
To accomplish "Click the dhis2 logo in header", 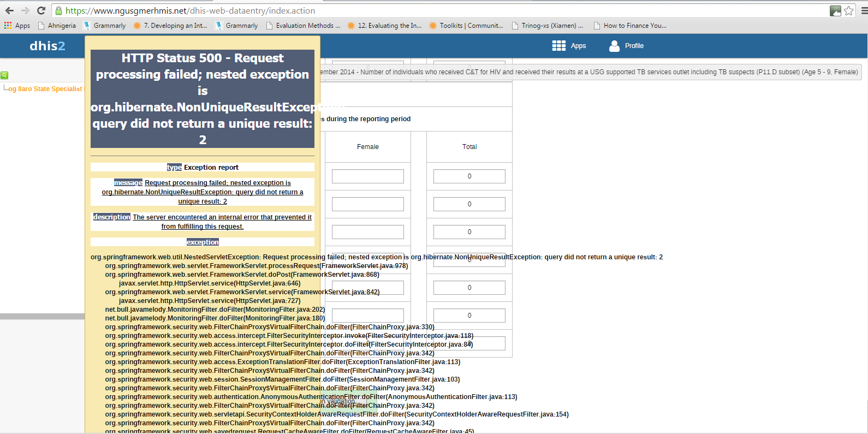I will point(47,46).
